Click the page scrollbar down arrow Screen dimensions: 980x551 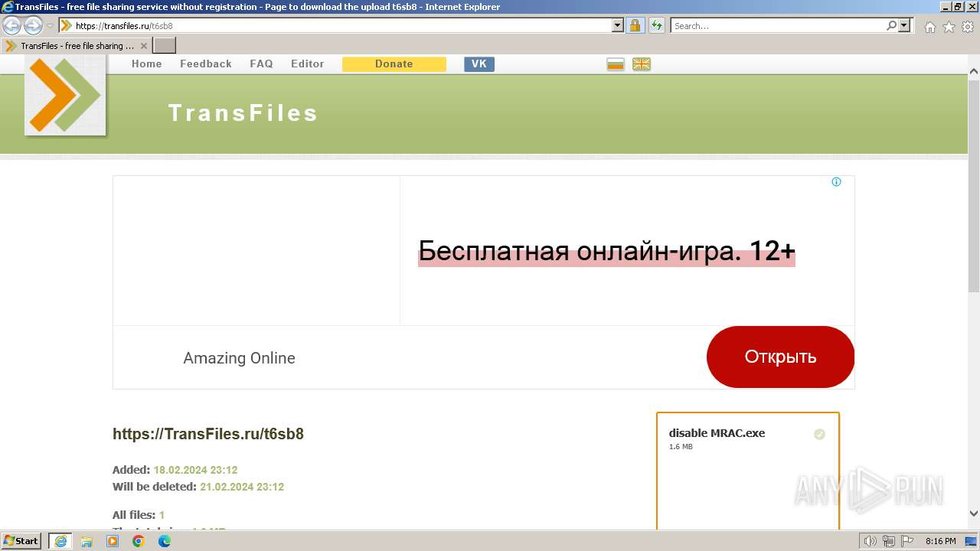tap(974, 514)
